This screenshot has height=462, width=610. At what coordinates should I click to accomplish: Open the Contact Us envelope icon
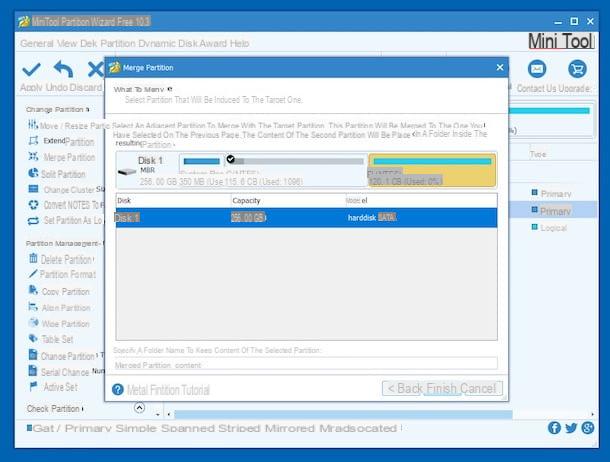click(537, 69)
